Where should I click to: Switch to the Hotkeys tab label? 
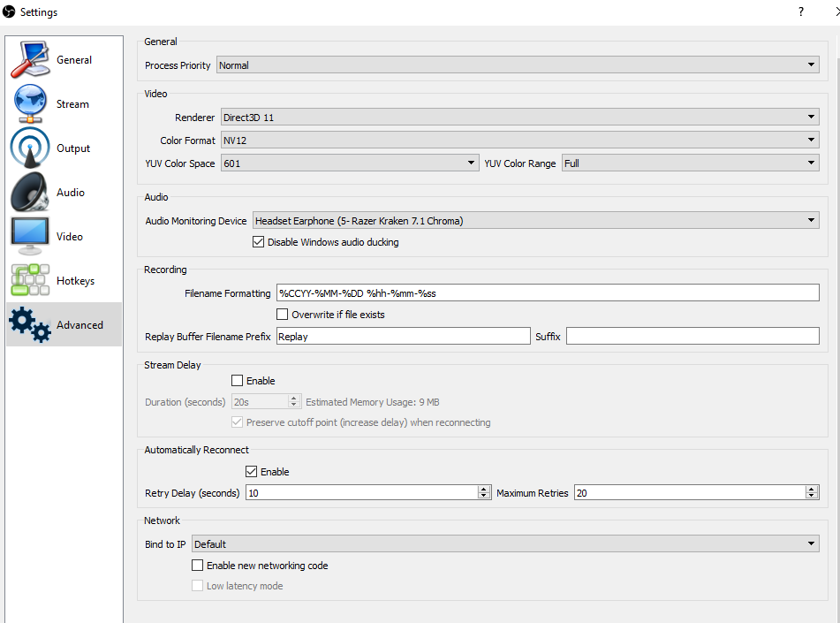click(76, 281)
